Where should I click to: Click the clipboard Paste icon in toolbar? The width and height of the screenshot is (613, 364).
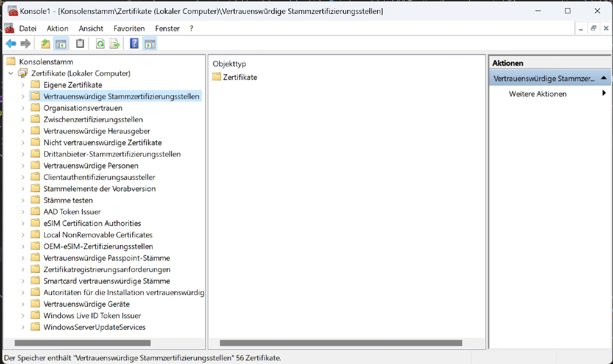tap(80, 44)
